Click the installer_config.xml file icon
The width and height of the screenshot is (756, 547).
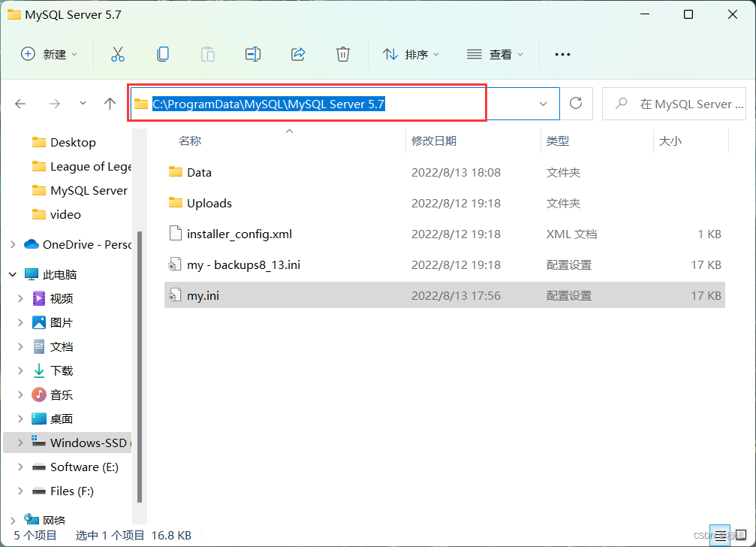176,234
